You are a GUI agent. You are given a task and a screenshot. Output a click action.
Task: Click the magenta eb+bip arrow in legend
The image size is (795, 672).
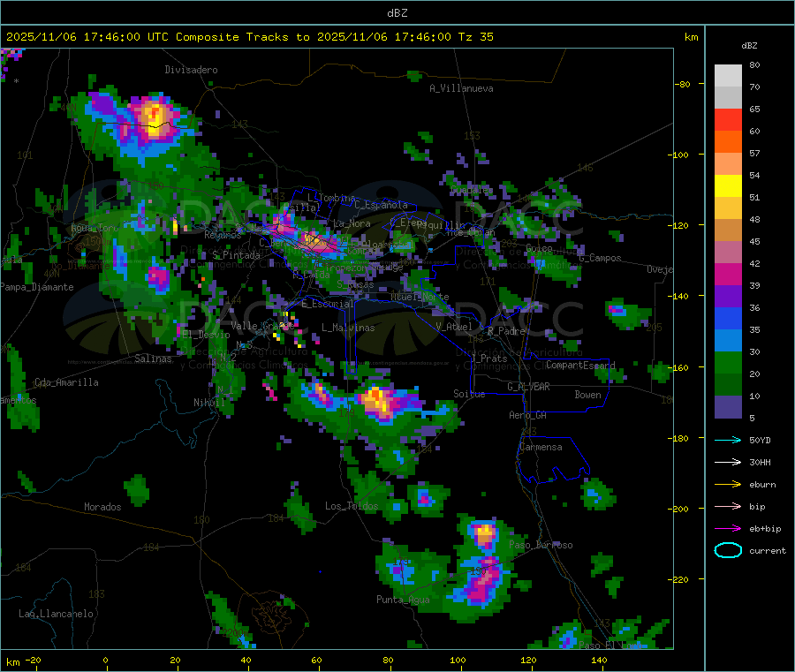[728, 529]
